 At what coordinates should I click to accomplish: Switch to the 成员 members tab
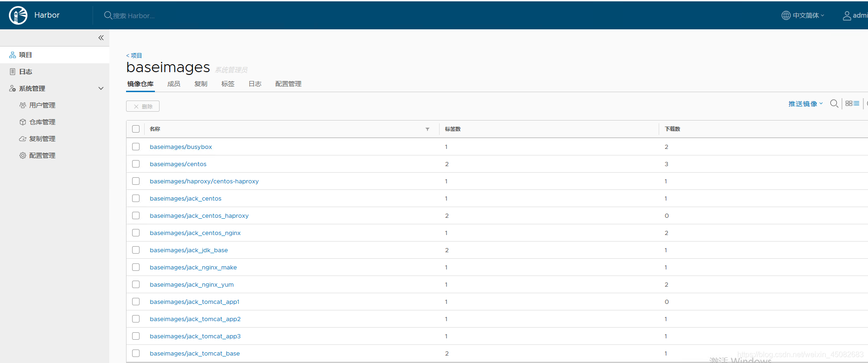[x=174, y=84]
